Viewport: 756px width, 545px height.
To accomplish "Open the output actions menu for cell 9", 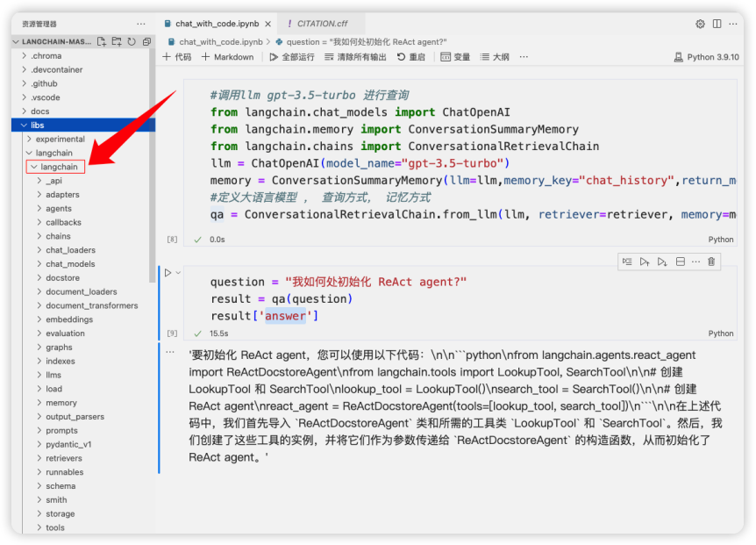I will coord(170,352).
